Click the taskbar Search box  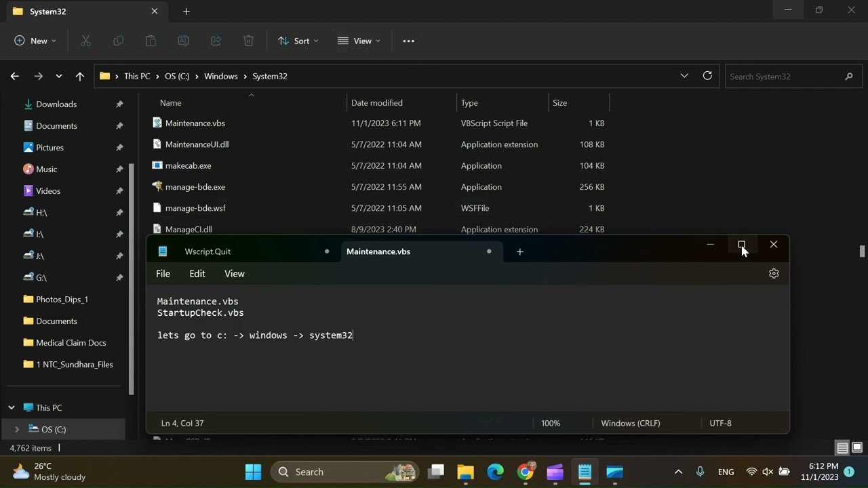[x=345, y=472]
